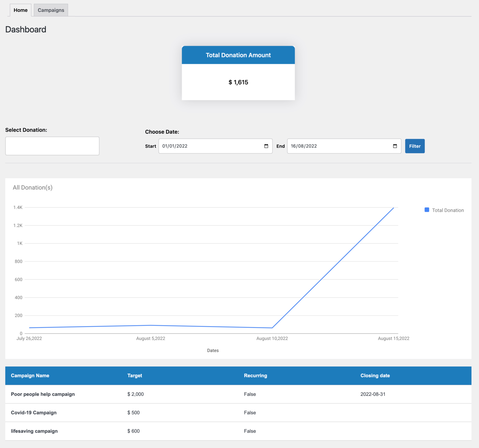Open the End date calendar picker

coord(395,146)
